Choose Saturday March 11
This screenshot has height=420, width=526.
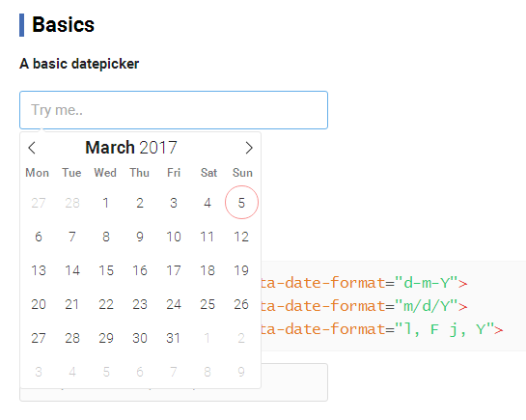[208, 237]
